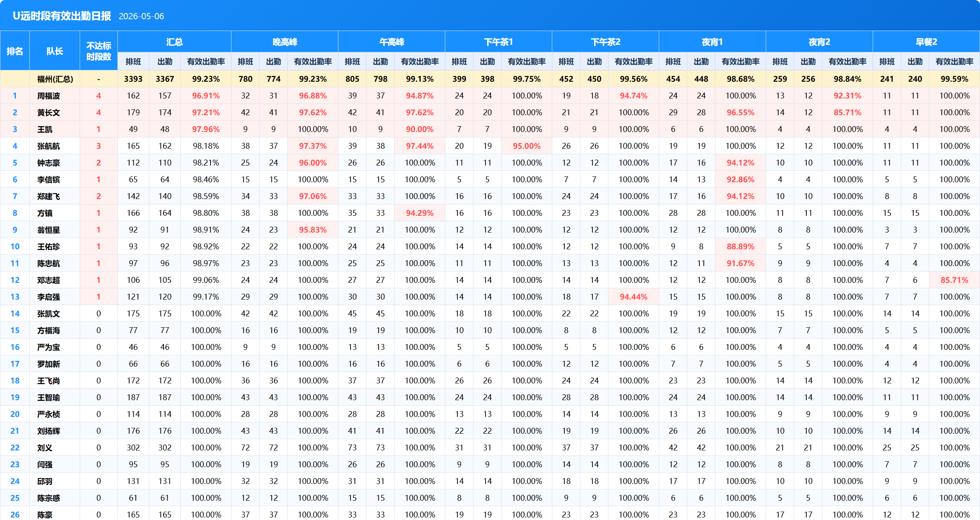Viewport: 980px width, 520px height.
Task: Select team leader 刘义
Action: pos(45,448)
